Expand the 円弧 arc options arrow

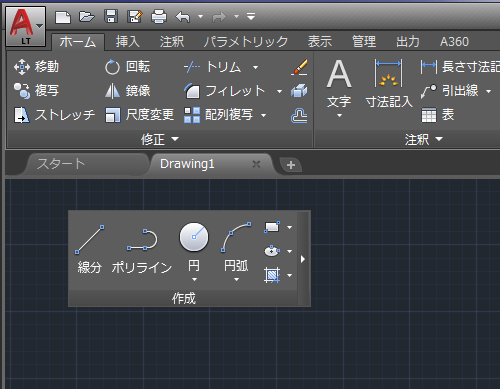(x=236, y=279)
